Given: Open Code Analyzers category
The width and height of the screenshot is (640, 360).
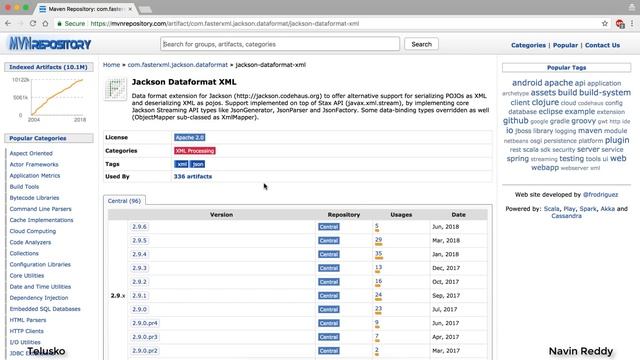Looking at the screenshot, I should click(x=30, y=242).
